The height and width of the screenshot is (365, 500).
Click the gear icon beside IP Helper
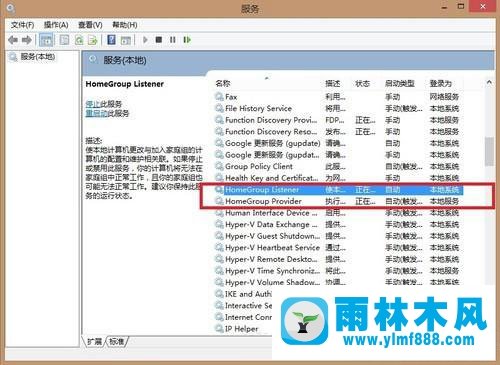click(x=219, y=329)
